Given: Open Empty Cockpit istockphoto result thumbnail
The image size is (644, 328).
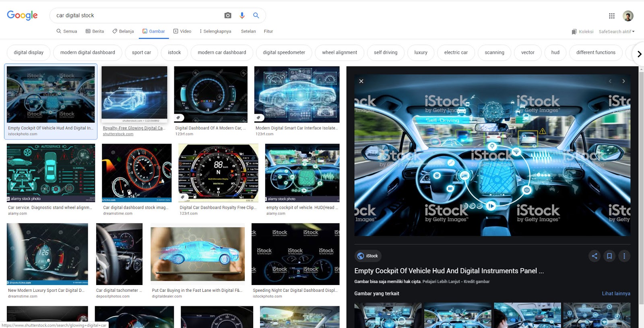Looking at the screenshot, I should (x=51, y=94).
